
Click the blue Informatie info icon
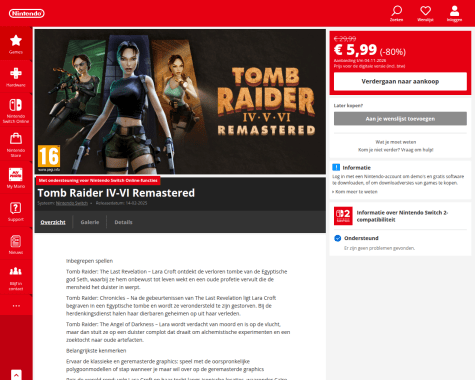coord(336,167)
